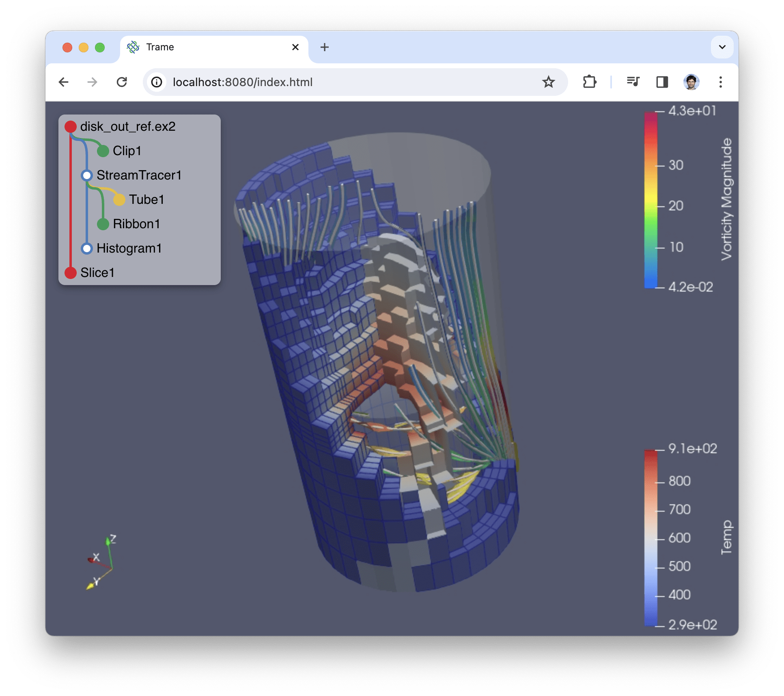Image resolution: width=784 pixels, height=696 pixels.
Task: Click the Vorticity Magnitude color bar
Action: [650, 200]
